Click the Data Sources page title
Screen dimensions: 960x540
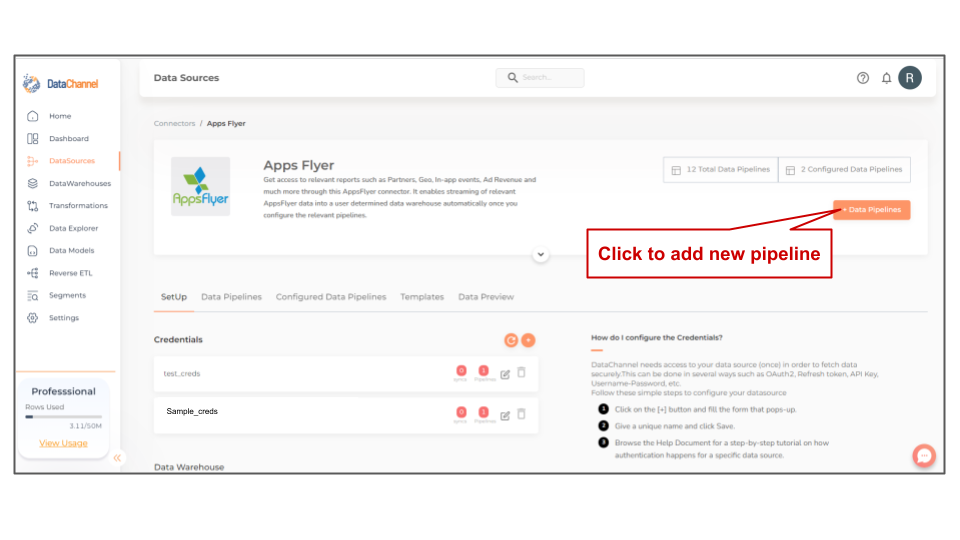186,78
